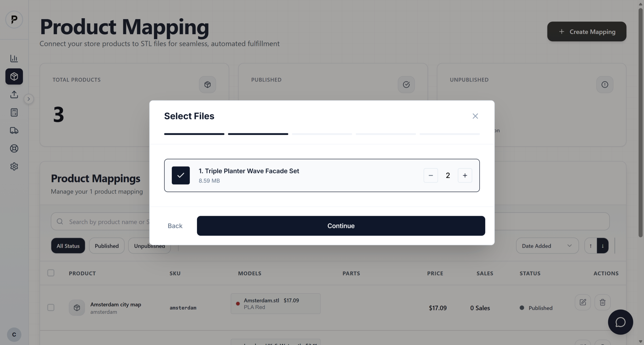644x345 pixels.
Task: Click the Total Products box icon
Action: (208, 85)
